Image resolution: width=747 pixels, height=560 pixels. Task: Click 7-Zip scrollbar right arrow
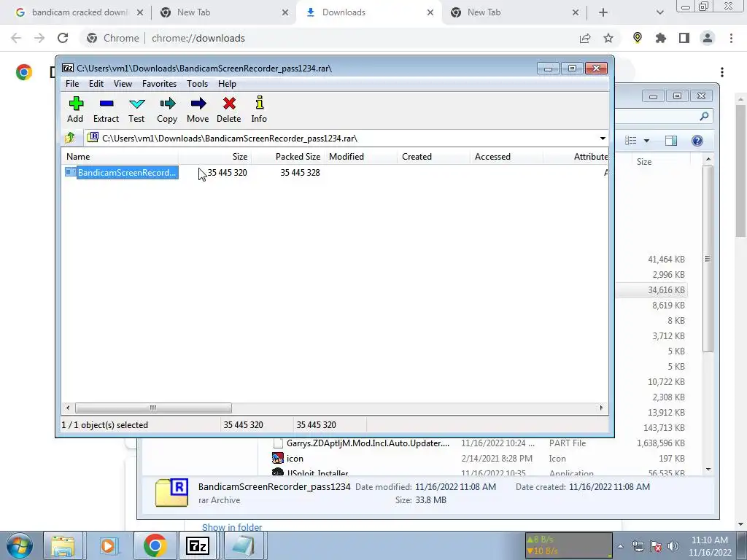pyautogui.click(x=601, y=408)
